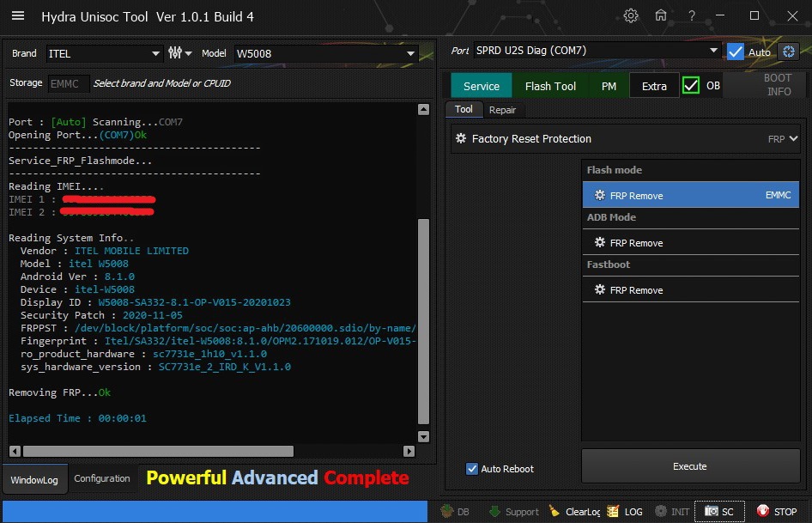Expand the FRP chevron dropdown

[x=793, y=138]
